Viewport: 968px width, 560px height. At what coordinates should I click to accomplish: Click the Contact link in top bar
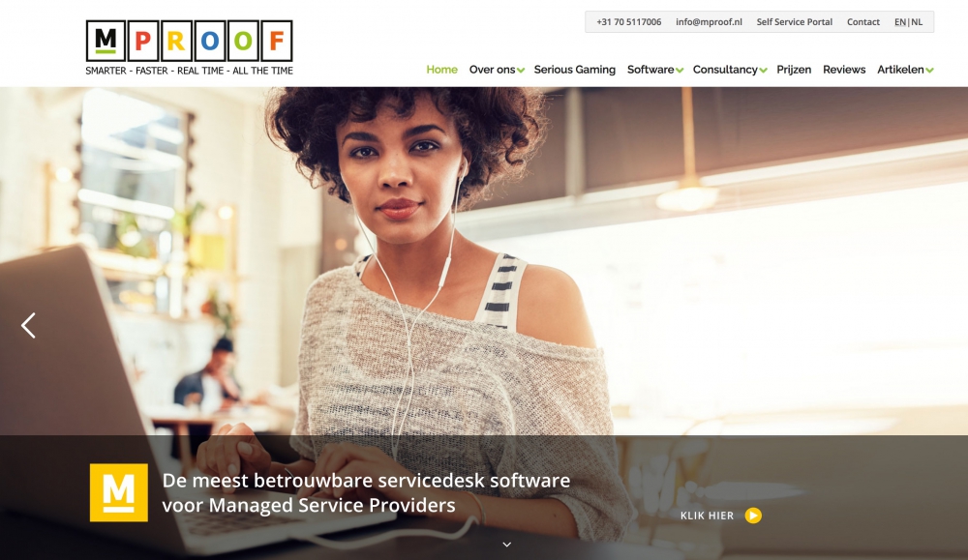863,22
